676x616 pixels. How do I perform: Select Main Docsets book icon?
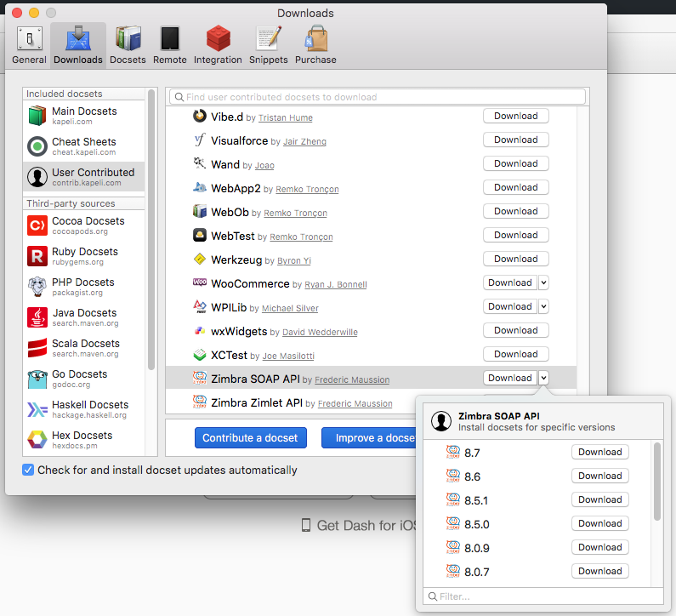(37, 116)
